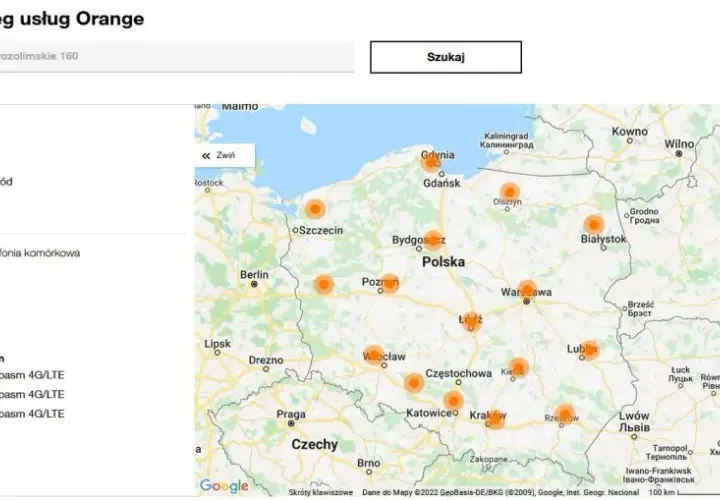Select the orange marker near Białystok
The width and height of the screenshot is (720, 500).
pyautogui.click(x=594, y=225)
